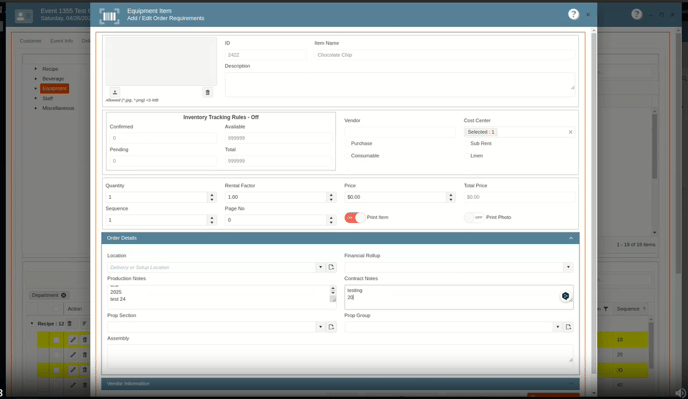Open help in the background event window
Screen dimensions: 688x399
point(636,14)
